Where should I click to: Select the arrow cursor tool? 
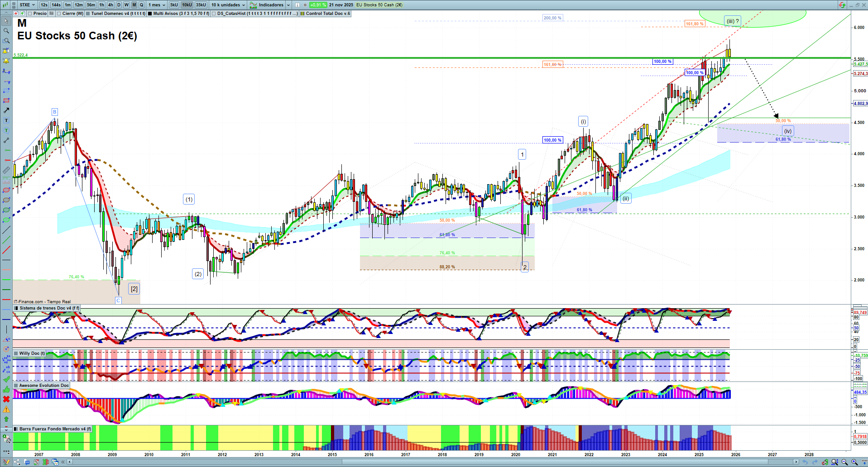coord(6,21)
